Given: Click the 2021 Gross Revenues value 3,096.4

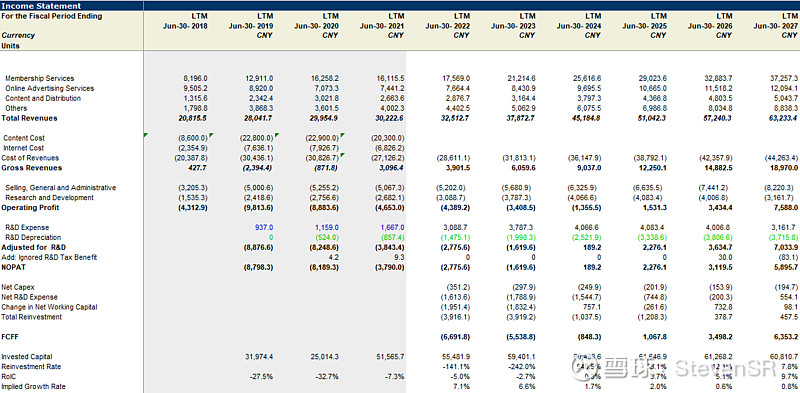Looking at the screenshot, I should click(x=391, y=168).
